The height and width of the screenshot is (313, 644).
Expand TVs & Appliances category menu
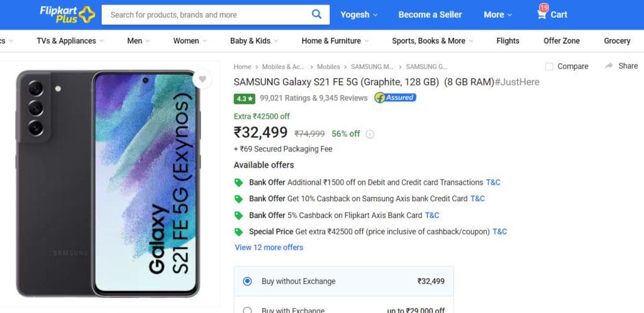click(x=70, y=41)
